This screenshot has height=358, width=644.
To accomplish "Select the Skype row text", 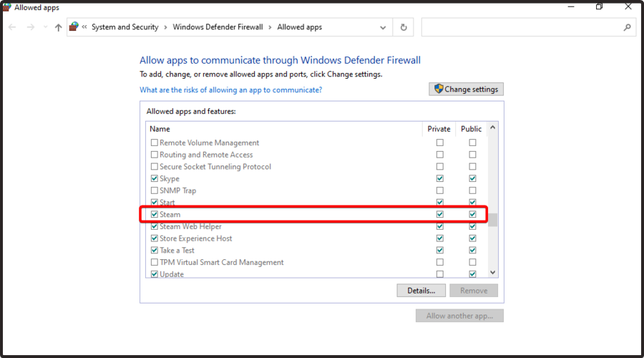I will point(170,178).
